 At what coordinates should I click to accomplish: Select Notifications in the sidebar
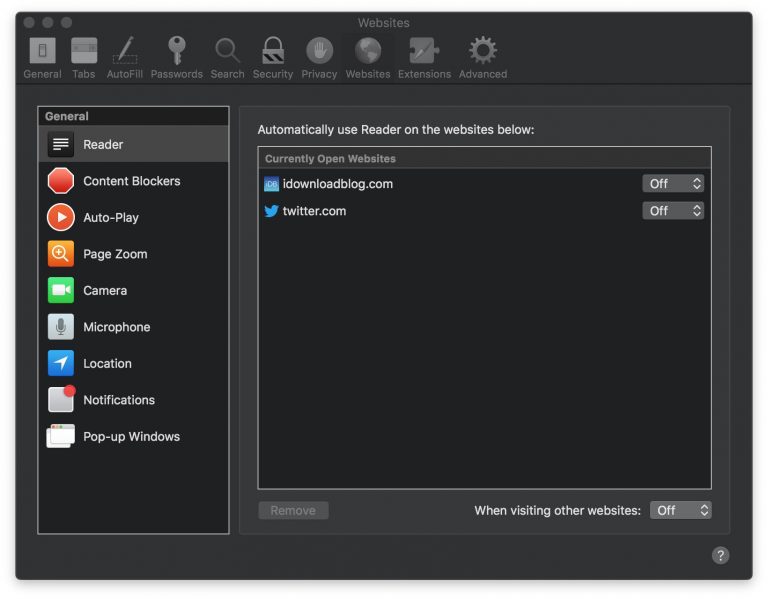coord(133,400)
